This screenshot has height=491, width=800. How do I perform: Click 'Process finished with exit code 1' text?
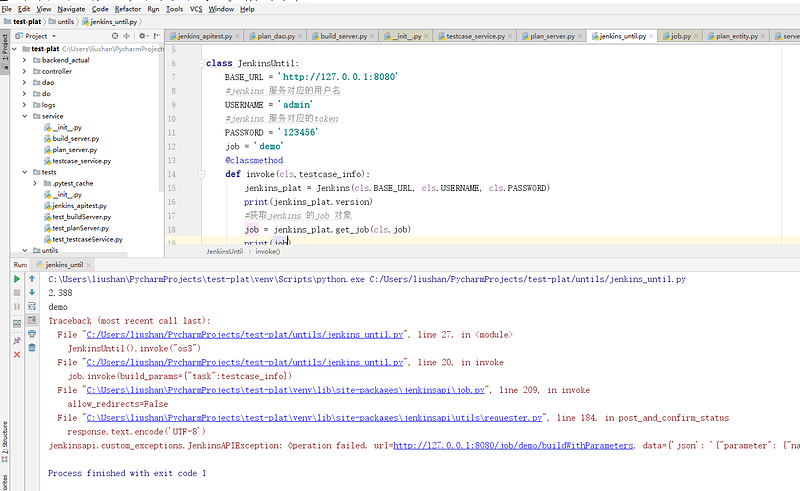coord(127,473)
